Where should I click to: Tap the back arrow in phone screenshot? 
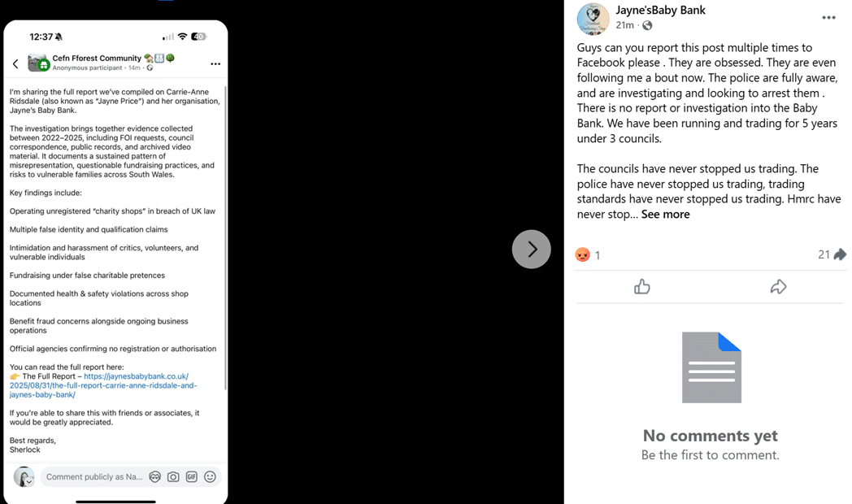coord(15,63)
